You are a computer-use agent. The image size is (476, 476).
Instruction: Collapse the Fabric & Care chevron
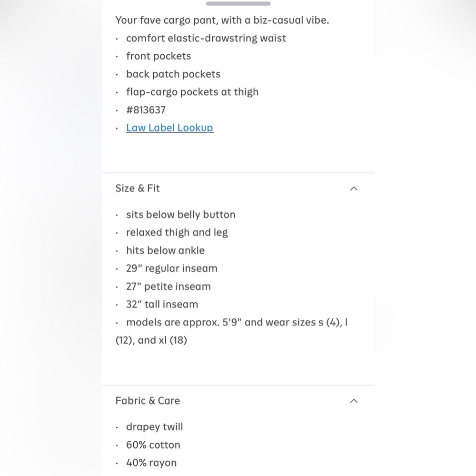354,401
